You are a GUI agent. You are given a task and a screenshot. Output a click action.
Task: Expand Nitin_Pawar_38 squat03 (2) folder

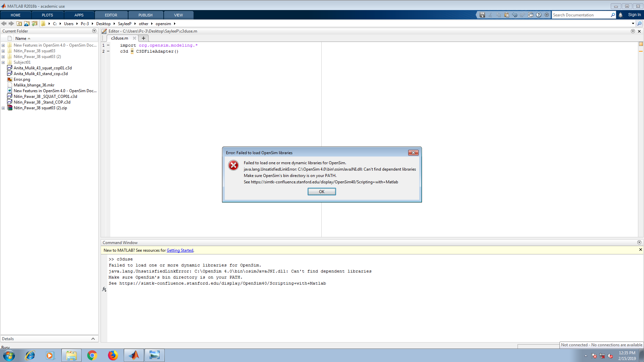tap(3, 57)
